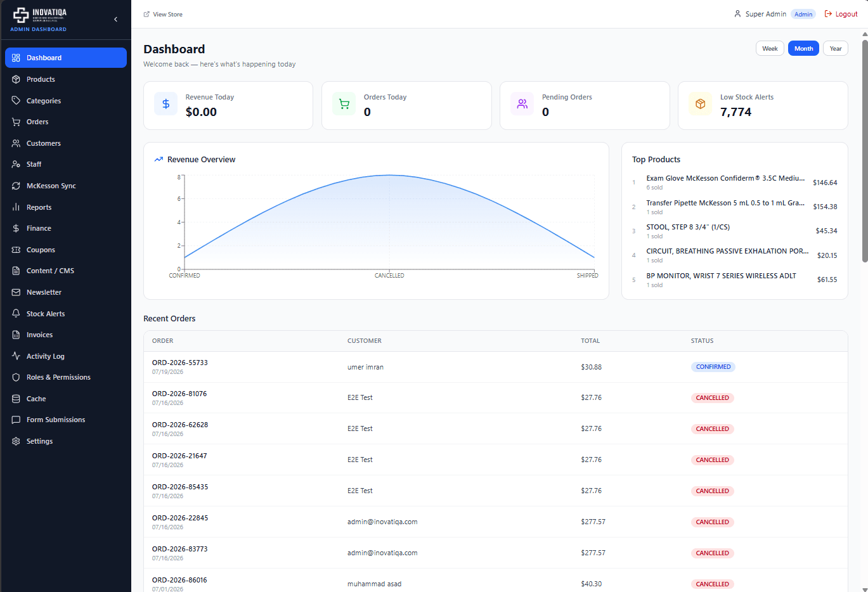
Task: Click order number ORD-2026-85435
Action: pyautogui.click(x=180, y=487)
